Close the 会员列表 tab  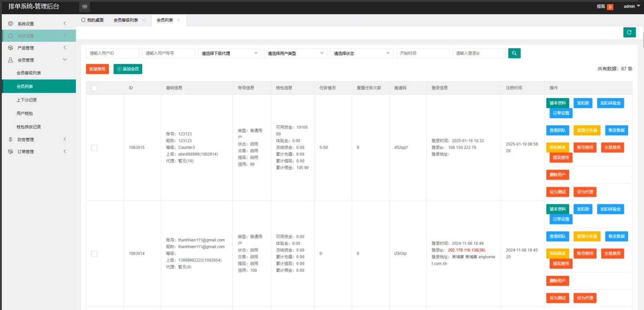click(x=179, y=20)
